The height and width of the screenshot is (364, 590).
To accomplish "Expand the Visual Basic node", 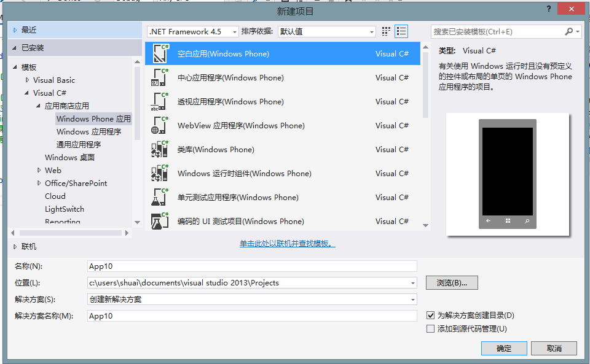I will point(28,80).
